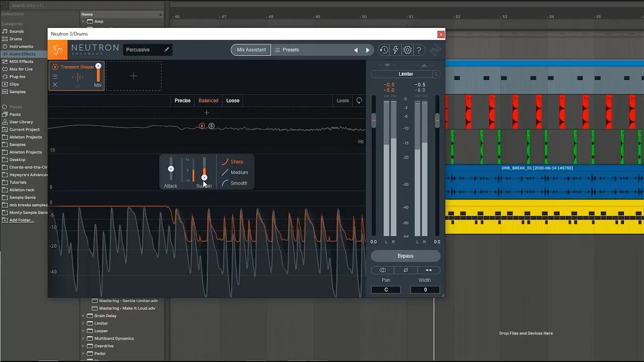Image resolution: width=644 pixels, height=362 pixels.
Task: Go to next preset arrow
Action: click(368, 50)
